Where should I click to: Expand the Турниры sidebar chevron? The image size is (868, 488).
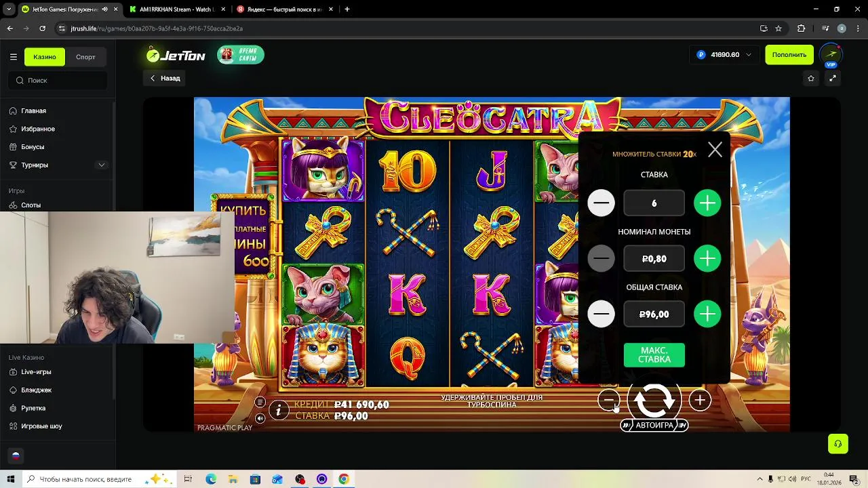[x=101, y=165]
